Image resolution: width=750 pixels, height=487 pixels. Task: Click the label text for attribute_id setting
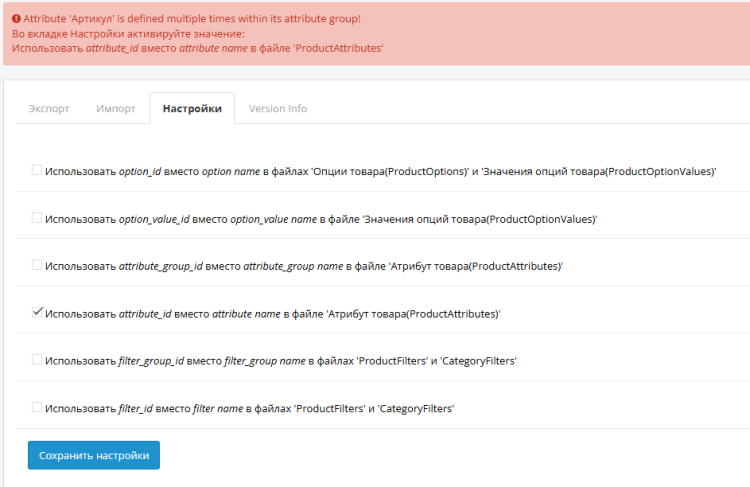pyautogui.click(x=273, y=314)
